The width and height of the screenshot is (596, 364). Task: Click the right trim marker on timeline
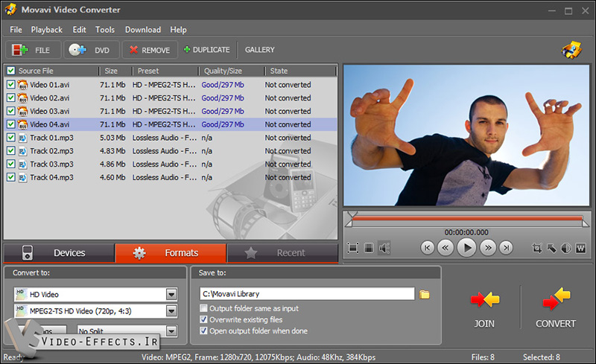[586, 223]
